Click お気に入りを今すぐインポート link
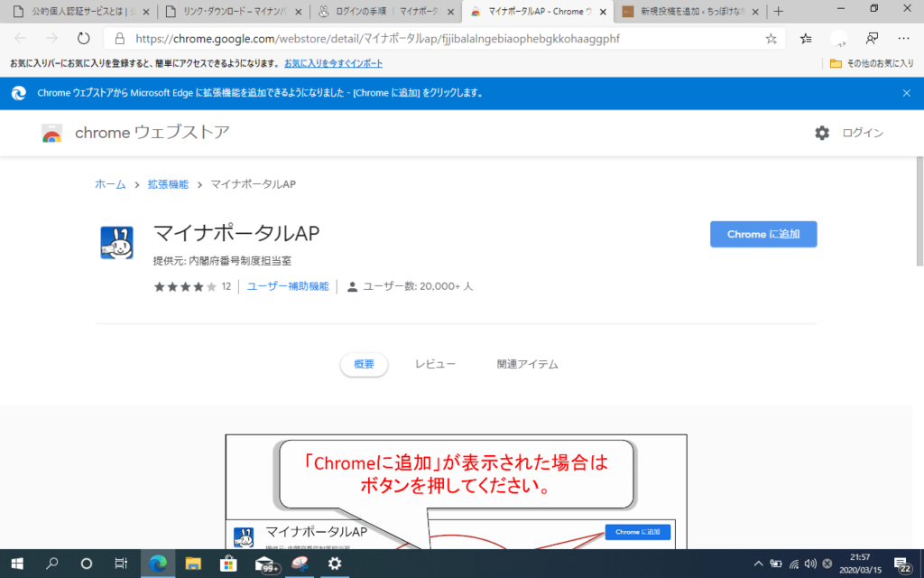This screenshot has height=578, width=924. click(334, 63)
